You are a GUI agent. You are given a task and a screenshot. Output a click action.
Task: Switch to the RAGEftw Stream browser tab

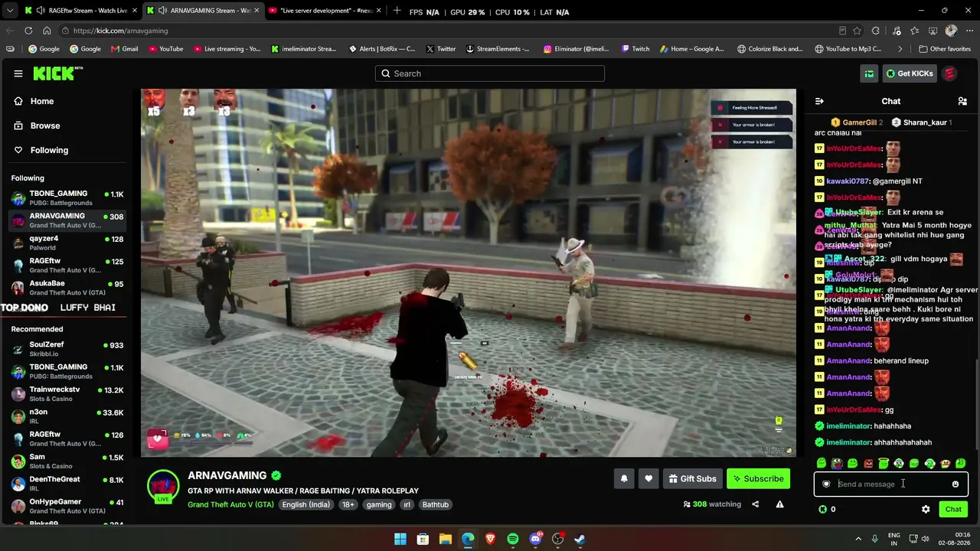pyautogui.click(x=80, y=11)
